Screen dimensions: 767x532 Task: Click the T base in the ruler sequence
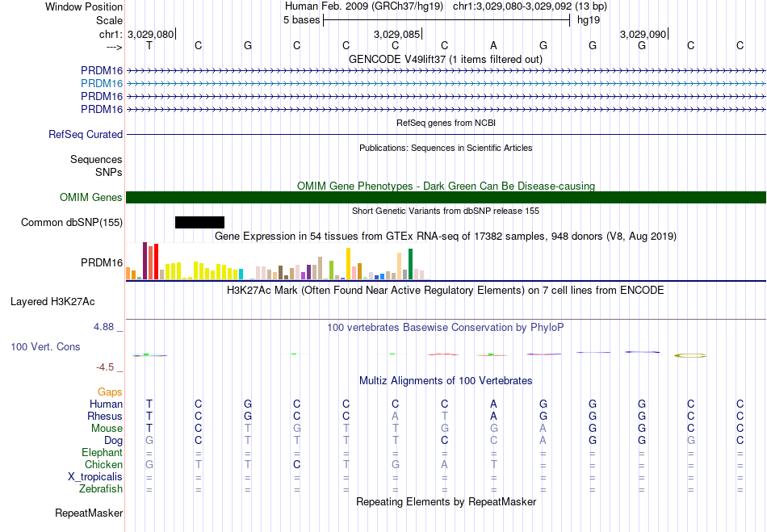(x=149, y=45)
